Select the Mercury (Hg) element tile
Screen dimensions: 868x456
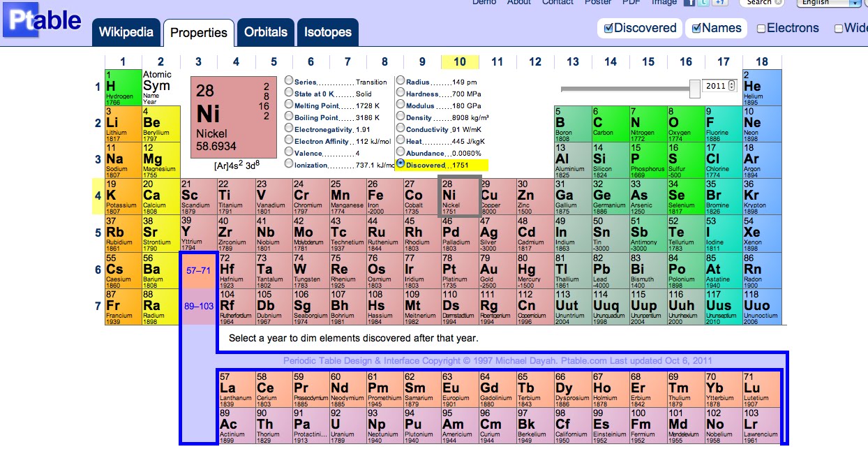[535, 270]
